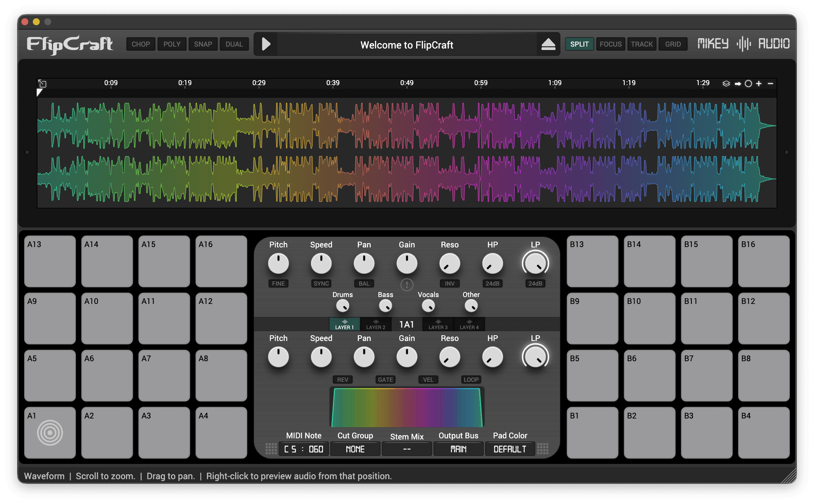This screenshot has width=814, height=504.
Task: Trigger pad B7
Action: click(x=706, y=375)
